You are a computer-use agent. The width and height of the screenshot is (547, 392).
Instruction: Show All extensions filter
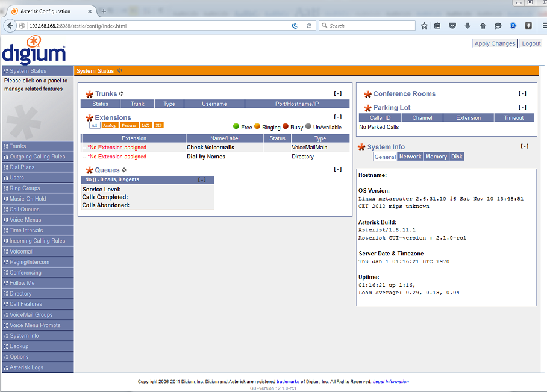95,126
